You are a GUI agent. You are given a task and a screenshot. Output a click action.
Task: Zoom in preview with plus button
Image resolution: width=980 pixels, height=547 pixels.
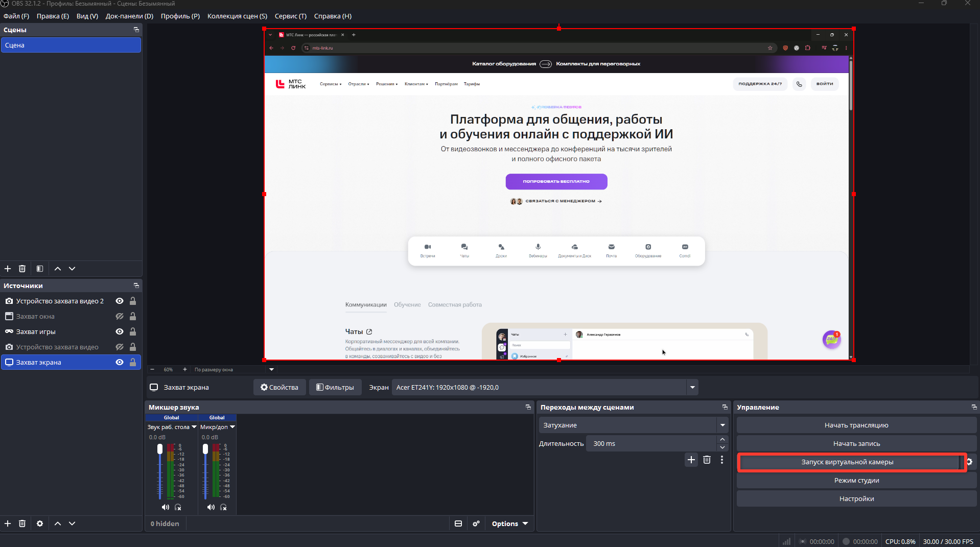pos(185,369)
